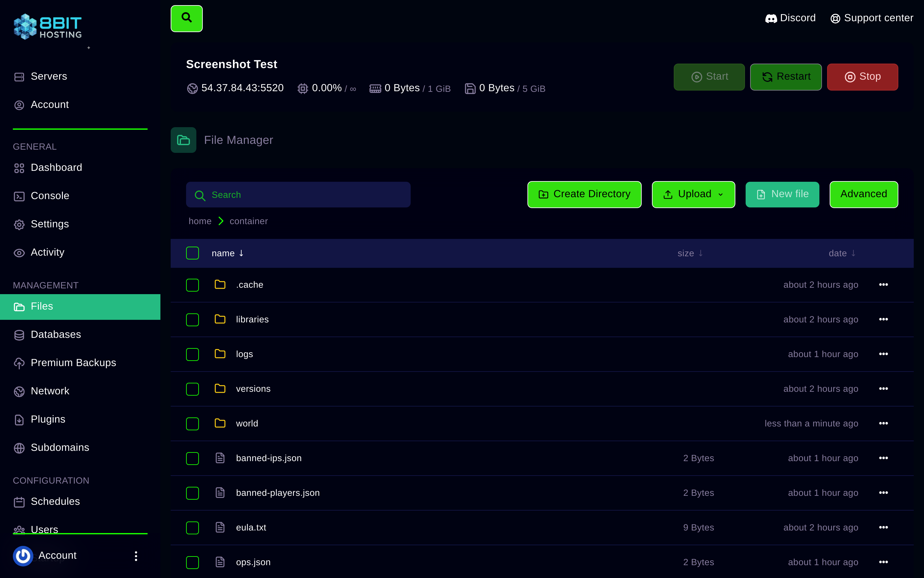Screen dimensions: 924x578
Task: Go to Servers in the sidebar
Action: pyautogui.click(x=40, y=76)
